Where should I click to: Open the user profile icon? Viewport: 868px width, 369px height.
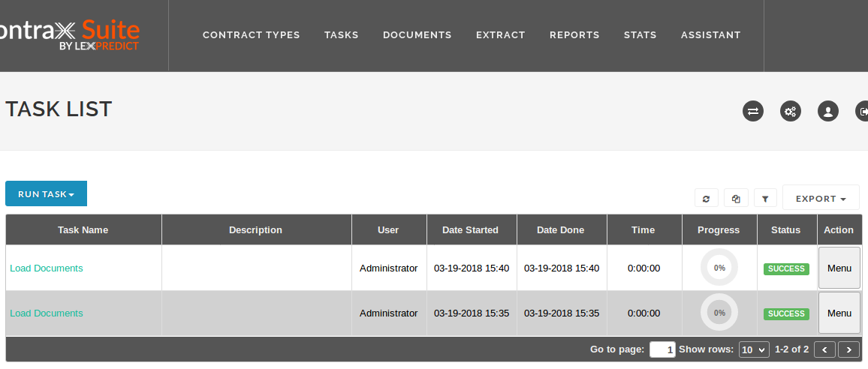828,111
